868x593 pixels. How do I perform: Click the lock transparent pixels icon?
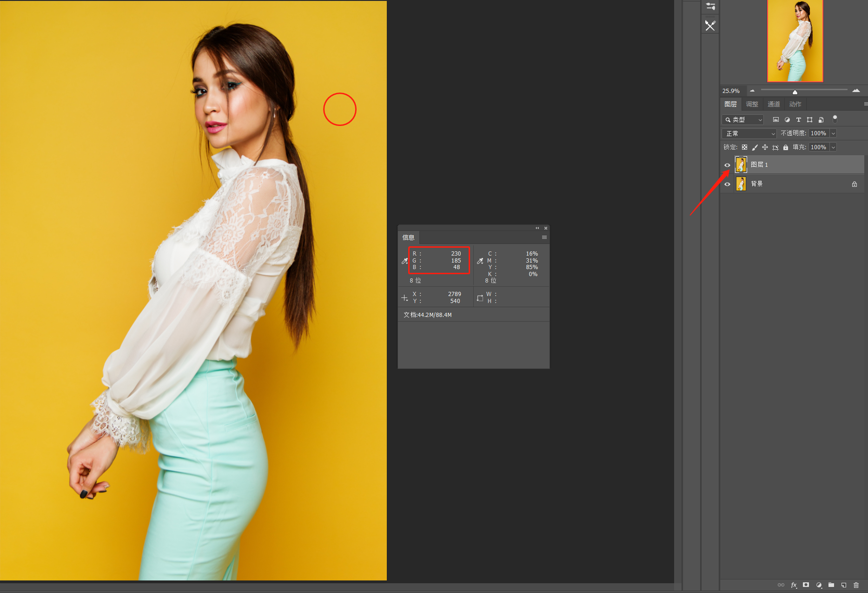tap(744, 147)
